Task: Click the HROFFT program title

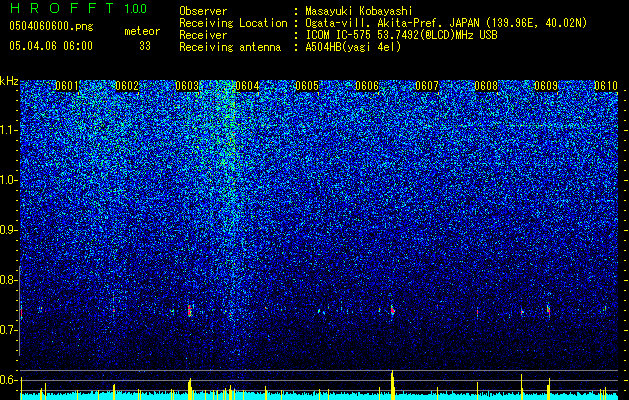Action: coord(62,8)
